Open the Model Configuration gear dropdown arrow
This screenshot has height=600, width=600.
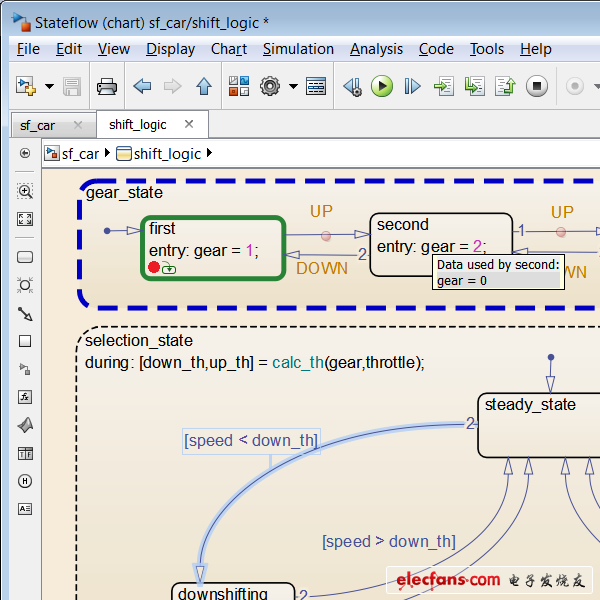[x=293, y=87]
